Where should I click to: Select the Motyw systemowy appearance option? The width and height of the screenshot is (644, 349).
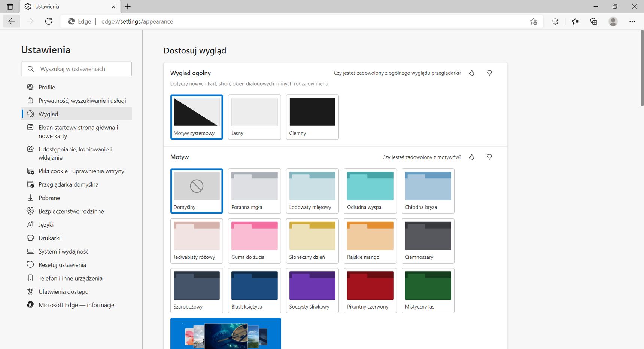coord(197,117)
